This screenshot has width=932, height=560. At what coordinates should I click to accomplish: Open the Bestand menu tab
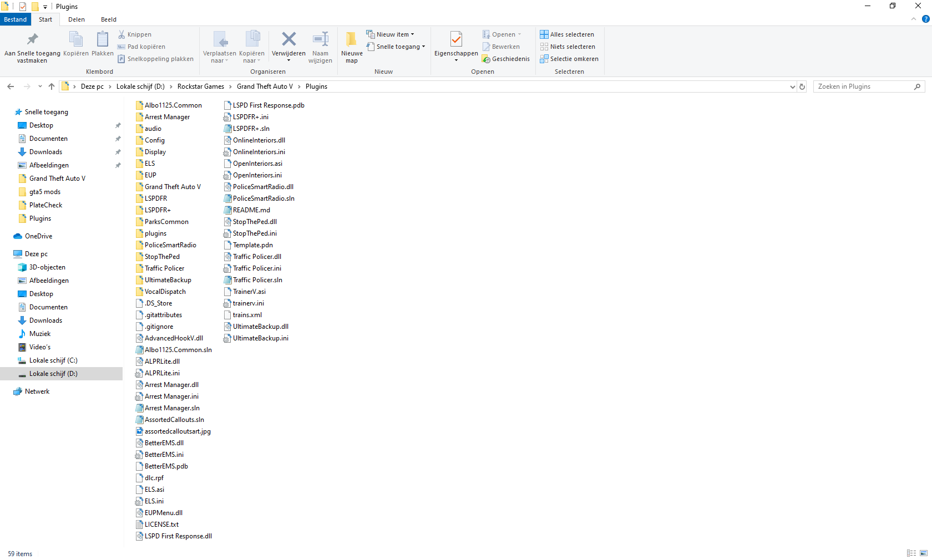point(16,19)
